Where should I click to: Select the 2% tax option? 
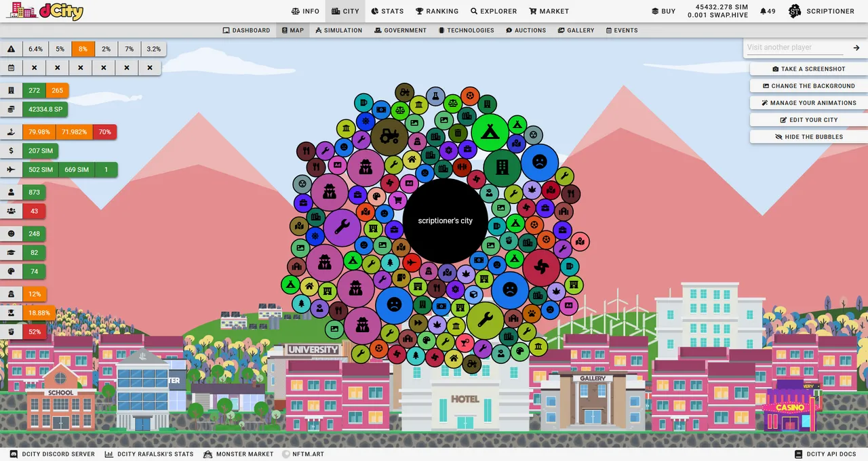[x=106, y=49]
